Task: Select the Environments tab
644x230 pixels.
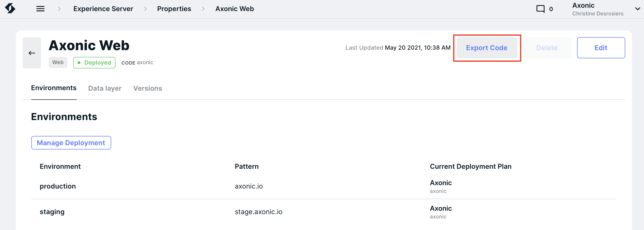Action: pyautogui.click(x=54, y=88)
